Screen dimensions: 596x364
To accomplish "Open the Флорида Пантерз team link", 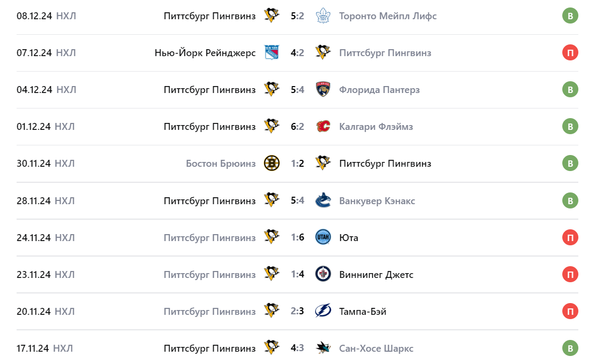I will click(x=379, y=89).
